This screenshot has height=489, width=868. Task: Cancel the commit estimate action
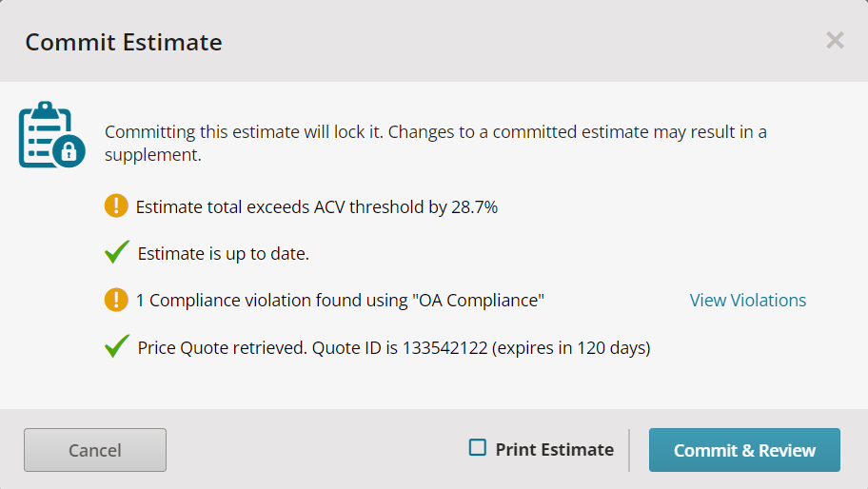point(95,450)
